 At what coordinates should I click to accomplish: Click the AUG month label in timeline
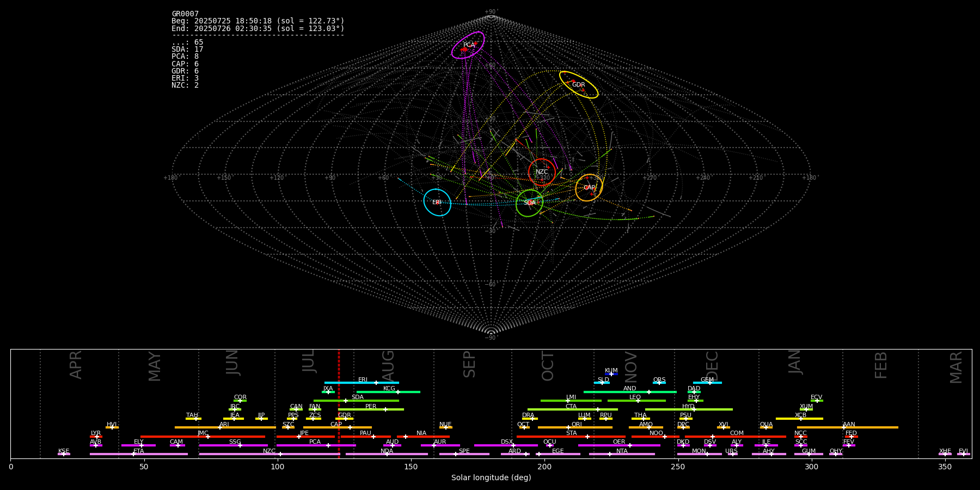pos(388,365)
